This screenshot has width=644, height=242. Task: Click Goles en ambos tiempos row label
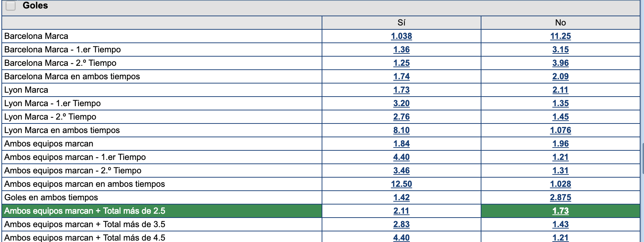coord(51,197)
